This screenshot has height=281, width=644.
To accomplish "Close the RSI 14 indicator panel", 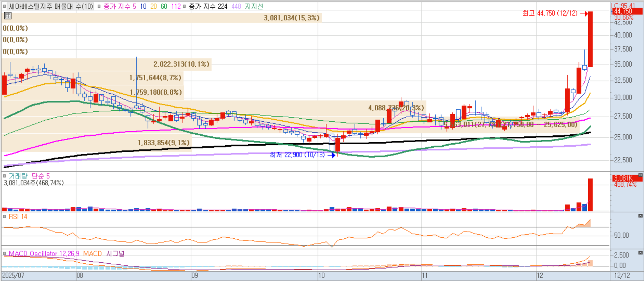I will (640, 216).
